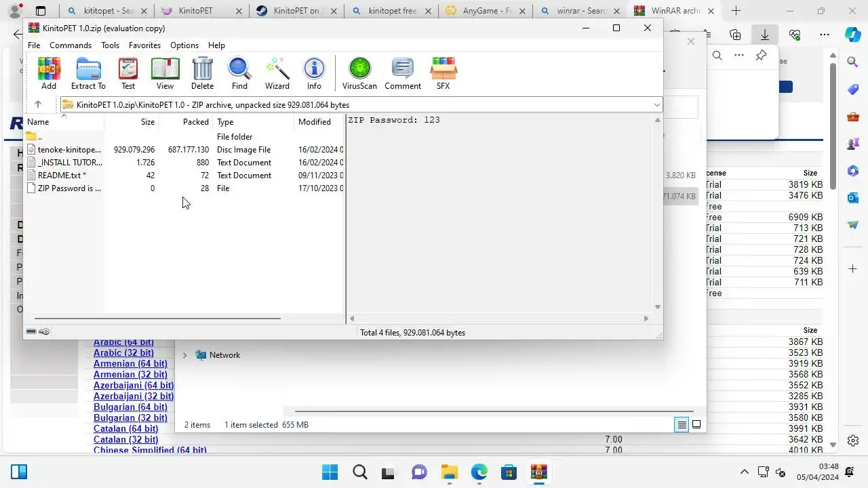Click the Delete trash icon
The width and height of the screenshot is (868, 488).
202,73
